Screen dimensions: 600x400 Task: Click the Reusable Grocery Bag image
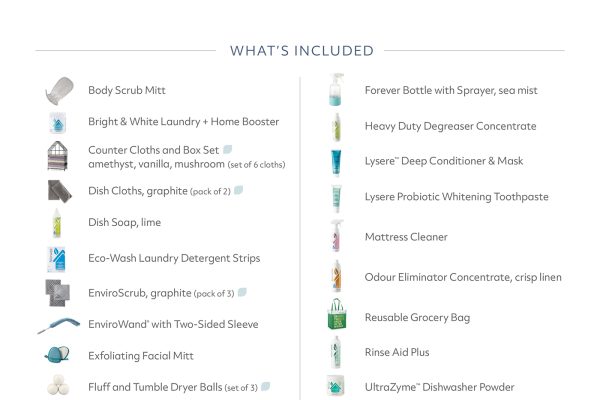[337, 316]
